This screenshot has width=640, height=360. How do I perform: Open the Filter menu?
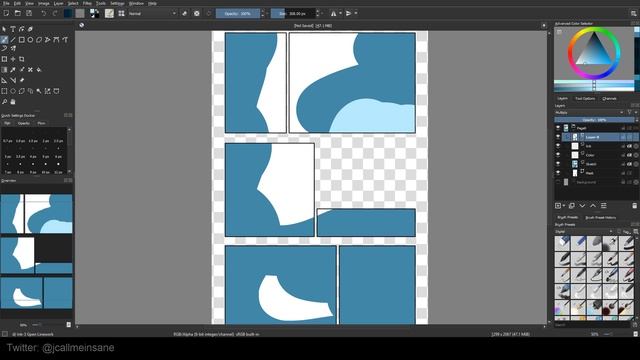87,3
